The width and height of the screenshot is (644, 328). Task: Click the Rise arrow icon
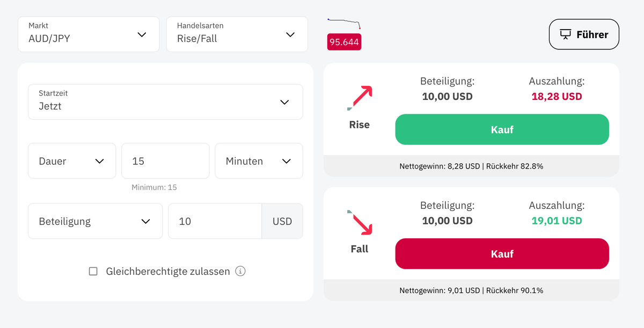coord(360,98)
